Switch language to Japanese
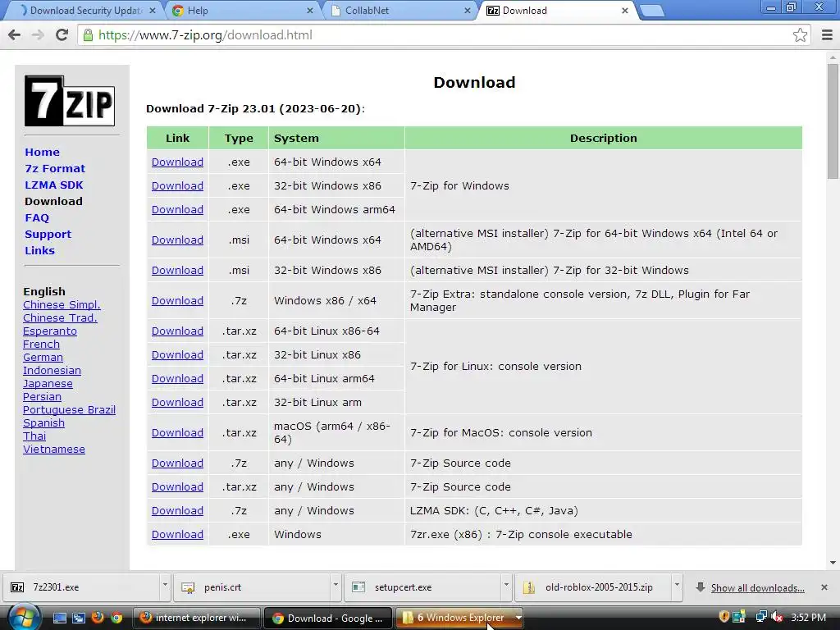840x630 pixels. [x=48, y=384]
